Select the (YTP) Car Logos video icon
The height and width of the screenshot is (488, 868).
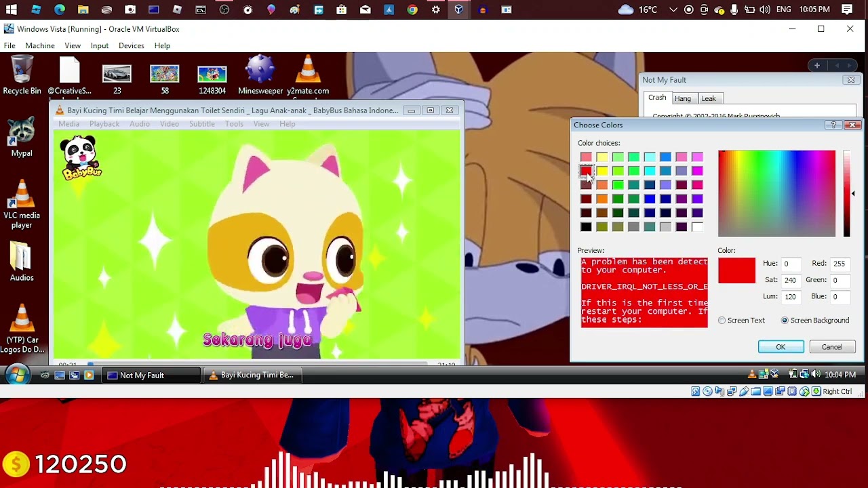click(x=22, y=329)
